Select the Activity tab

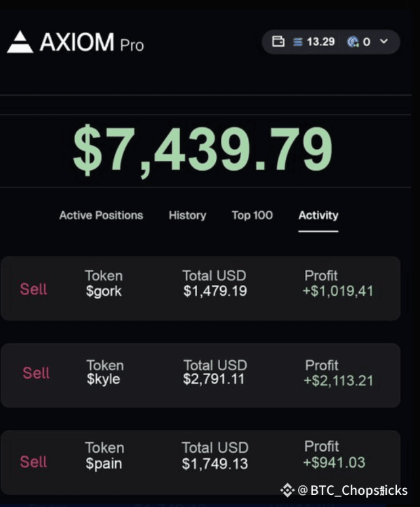click(x=318, y=215)
